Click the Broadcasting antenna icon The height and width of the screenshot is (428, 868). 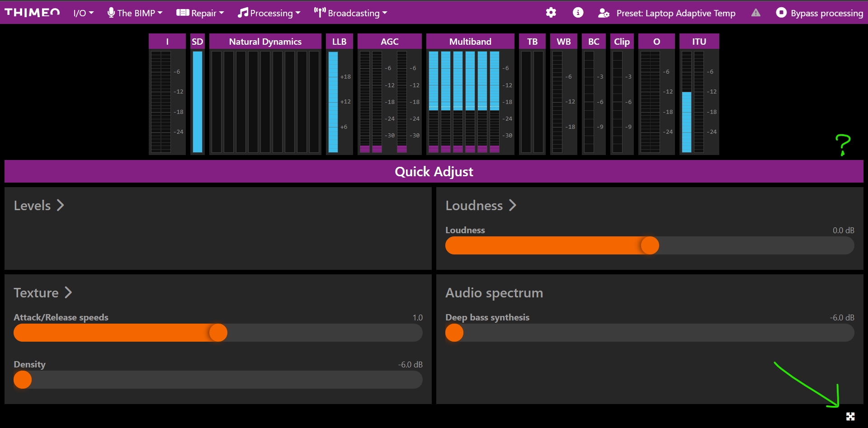point(320,13)
